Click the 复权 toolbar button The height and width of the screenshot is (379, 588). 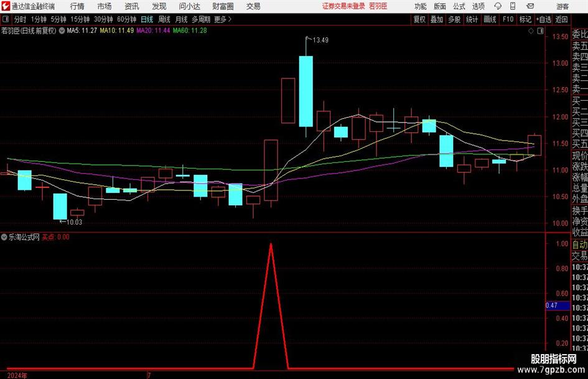(x=419, y=19)
